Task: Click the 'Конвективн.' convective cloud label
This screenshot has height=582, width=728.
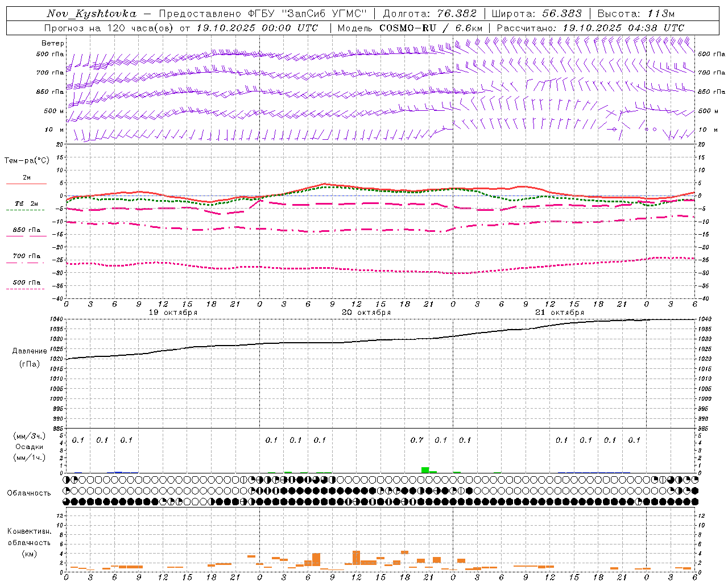Action: [29, 532]
